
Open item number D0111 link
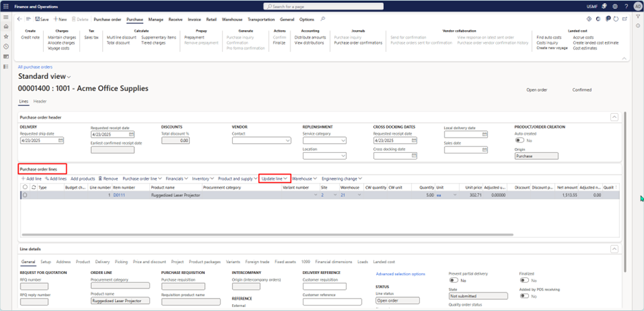pyautogui.click(x=119, y=195)
